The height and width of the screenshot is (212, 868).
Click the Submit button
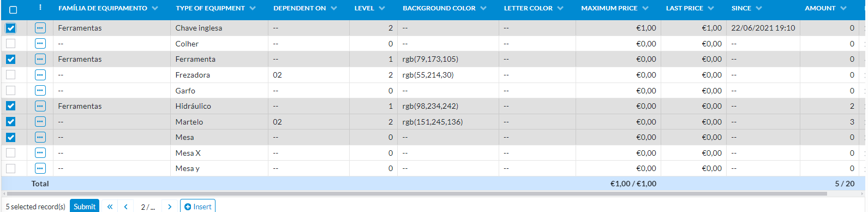85,206
